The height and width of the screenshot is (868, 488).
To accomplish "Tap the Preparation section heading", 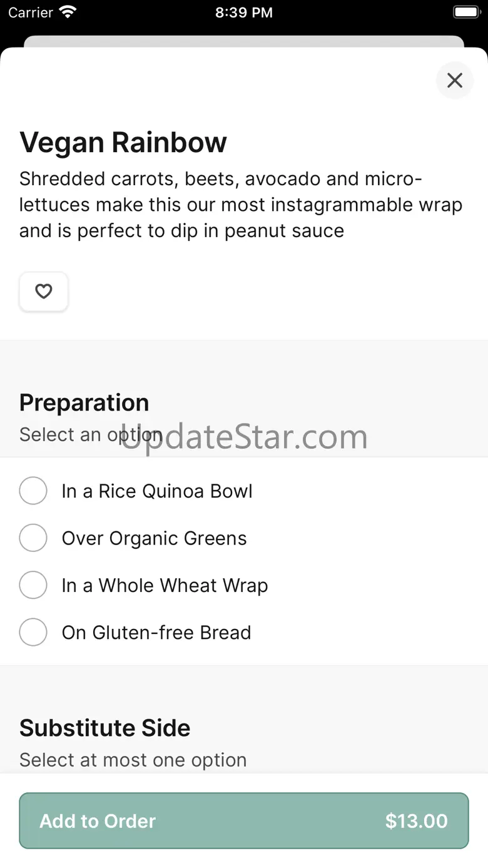I will (x=84, y=402).
